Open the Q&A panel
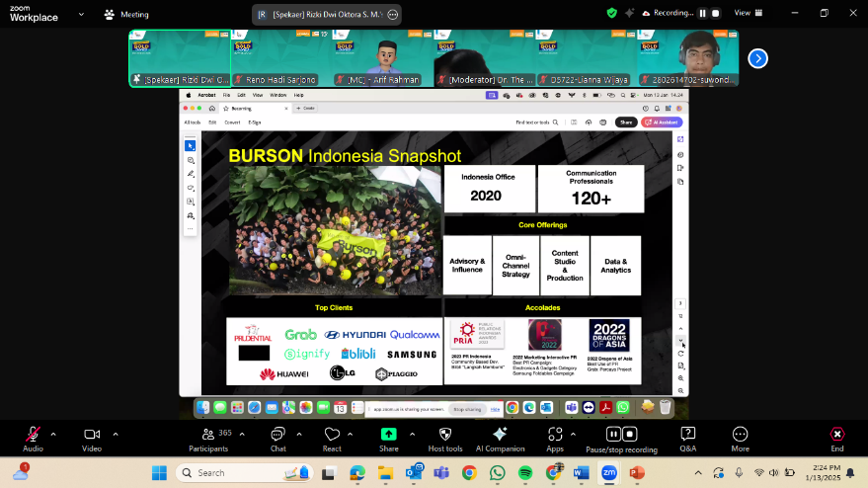The image size is (868, 488). pyautogui.click(x=688, y=440)
